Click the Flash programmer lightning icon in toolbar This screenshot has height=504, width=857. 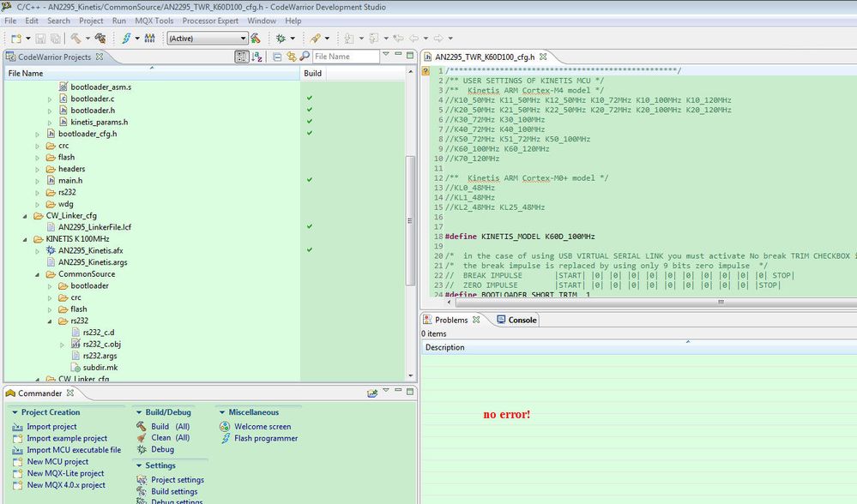pyautogui.click(x=126, y=39)
